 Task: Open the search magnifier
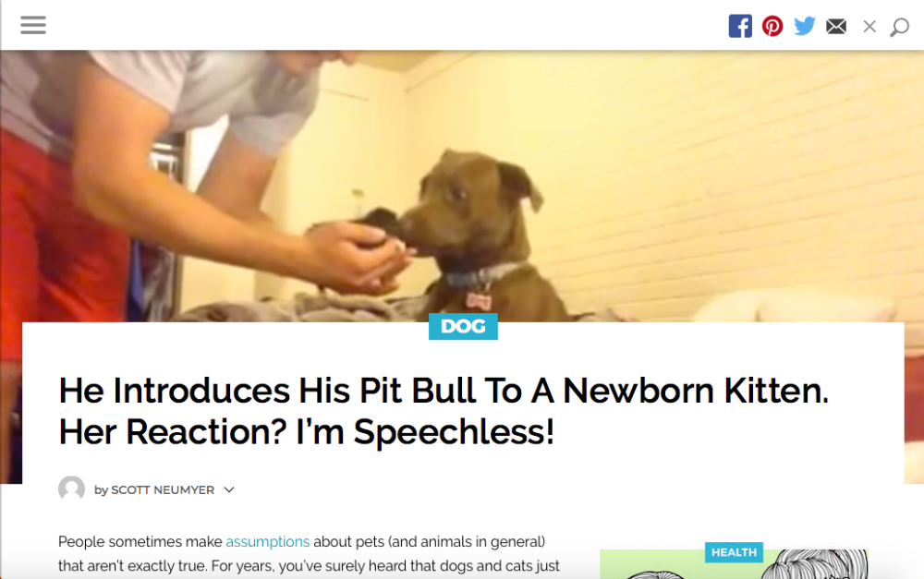point(899,27)
